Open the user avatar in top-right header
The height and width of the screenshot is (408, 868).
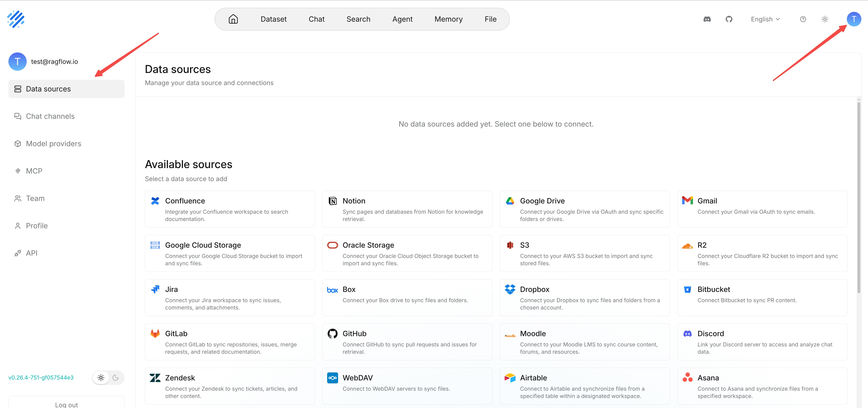pyautogui.click(x=854, y=19)
